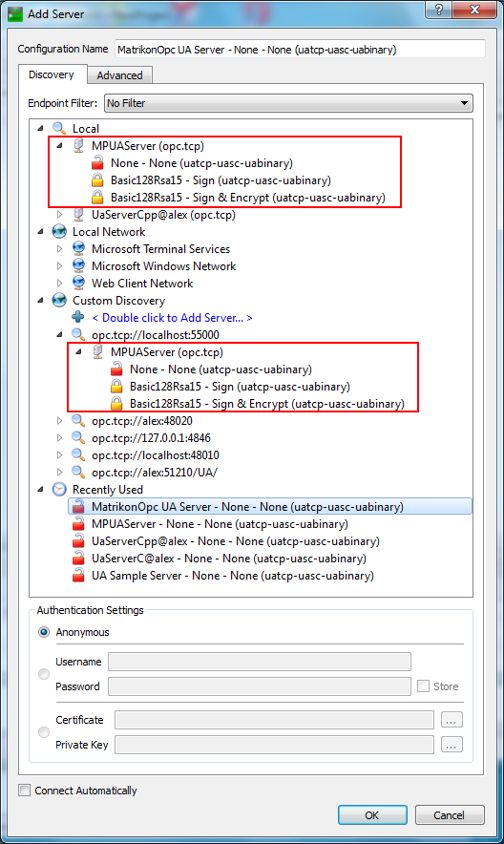Enable the Connect Automatically checkbox

coord(24,791)
